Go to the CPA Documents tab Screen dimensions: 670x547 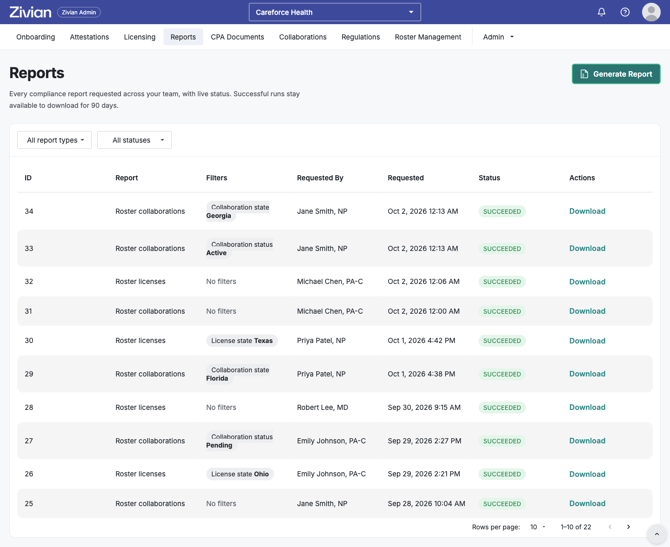tap(237, 37)
